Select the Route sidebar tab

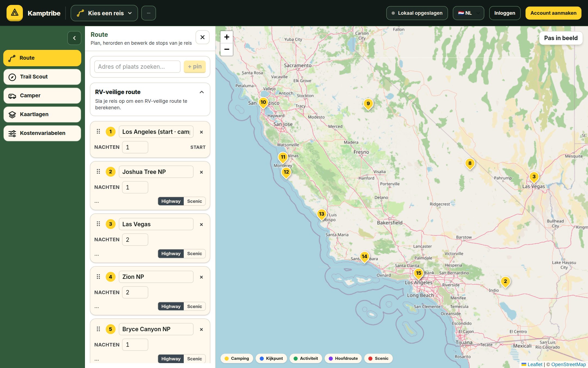[42, 58]
